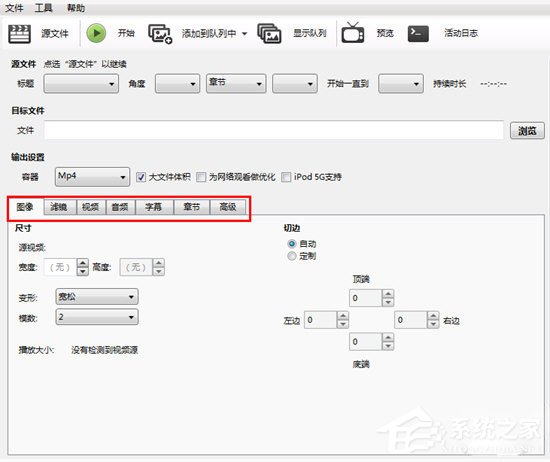Viewport: 550px width, 462px height.
Task: Enable the 为网络观看做优化 checkbox
Action: point(201,177)
